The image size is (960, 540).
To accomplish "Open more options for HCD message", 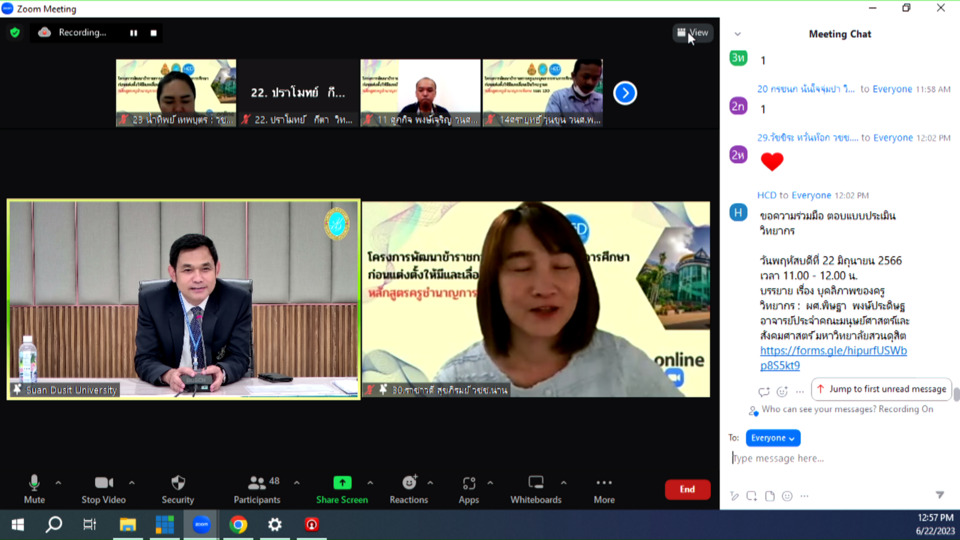I will [x=800, y=391].
